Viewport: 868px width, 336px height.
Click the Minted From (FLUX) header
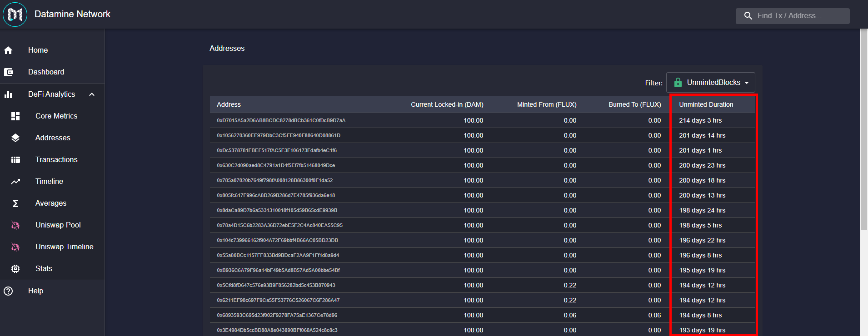click(x=547, y=104)
